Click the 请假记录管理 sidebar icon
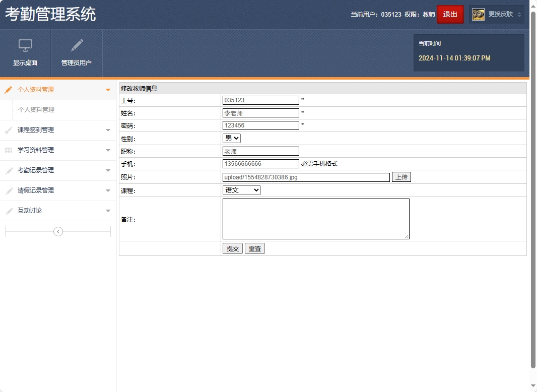Viewport: 537px width, 392px height. coord(8,190)
